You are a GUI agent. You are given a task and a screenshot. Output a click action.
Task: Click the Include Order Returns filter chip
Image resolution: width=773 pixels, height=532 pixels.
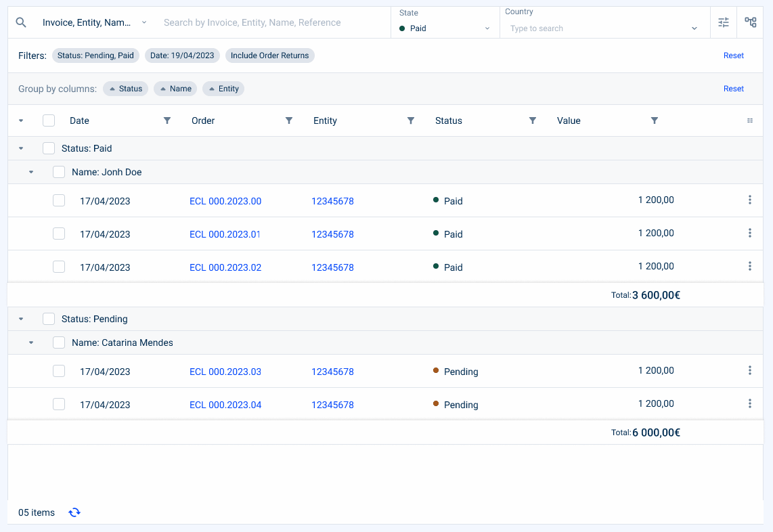click(269, 56)
